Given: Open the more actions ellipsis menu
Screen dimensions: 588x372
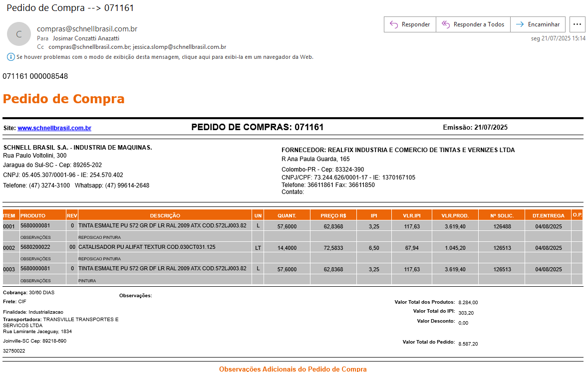Looking at the screenshot, I should tap(578, 24).
